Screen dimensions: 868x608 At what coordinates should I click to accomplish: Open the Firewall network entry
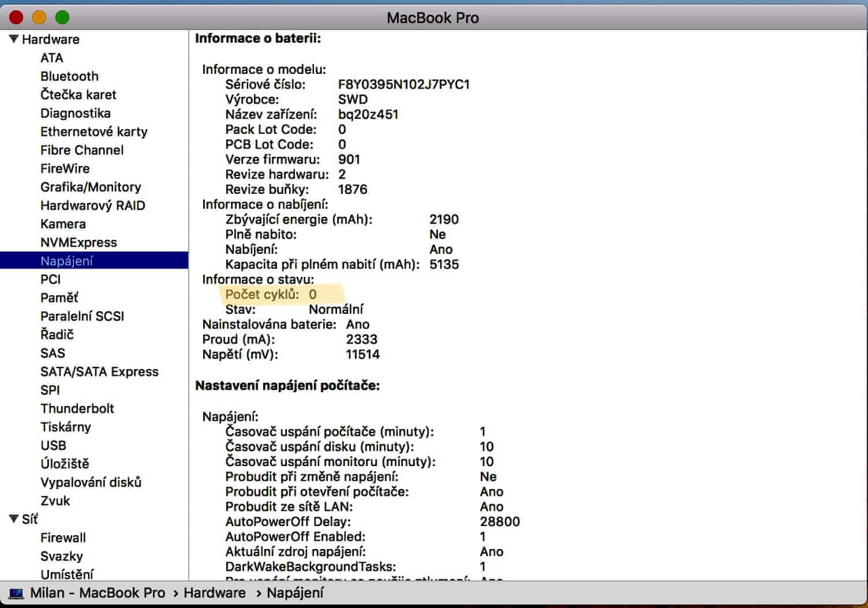(x=63, y=538)
